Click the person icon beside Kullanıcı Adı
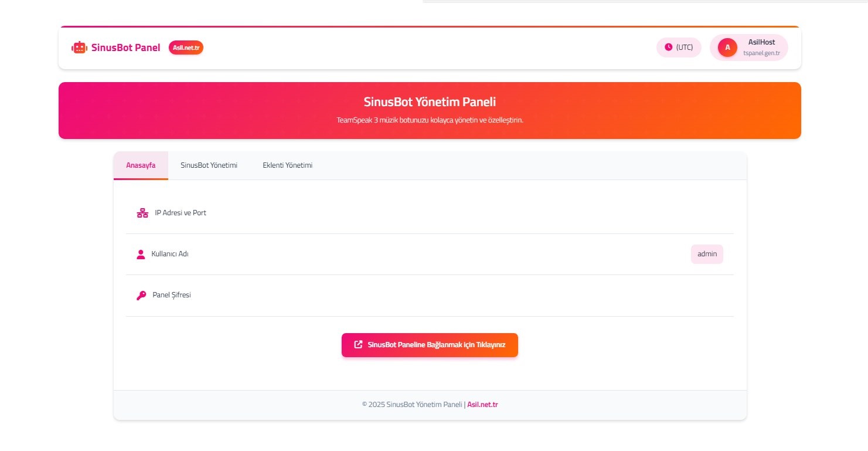 141,255
